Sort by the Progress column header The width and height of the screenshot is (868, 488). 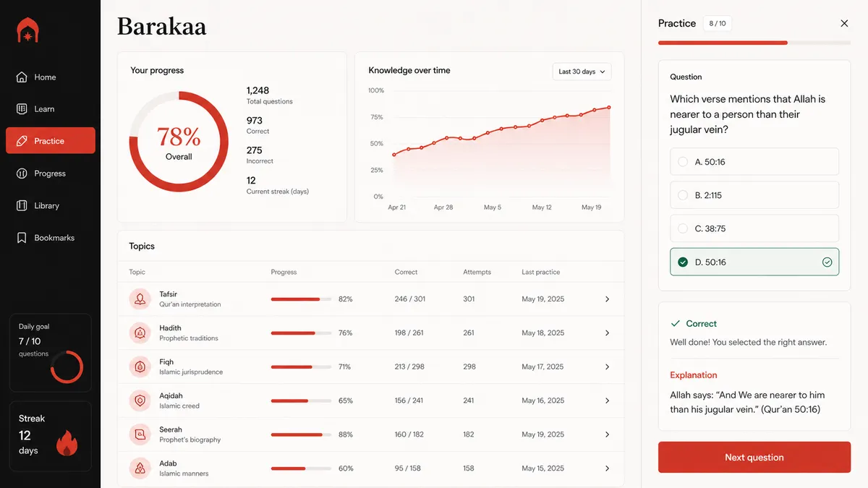(x=284, y=272)
